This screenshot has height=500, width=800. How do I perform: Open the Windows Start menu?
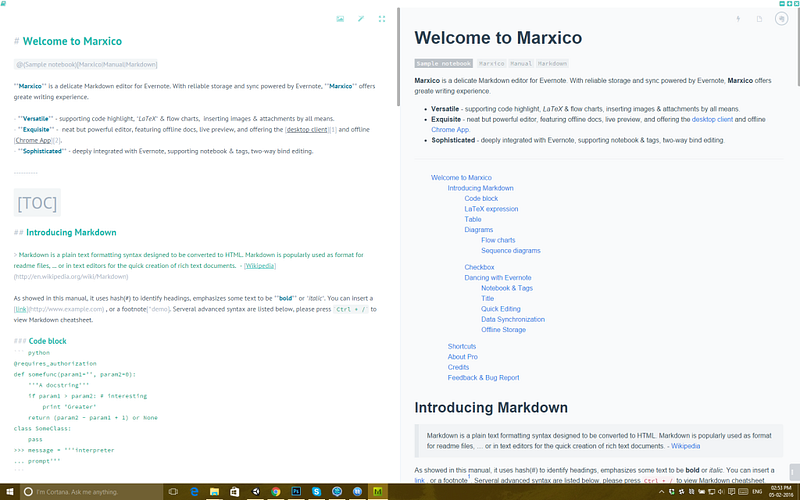(10, 492)
